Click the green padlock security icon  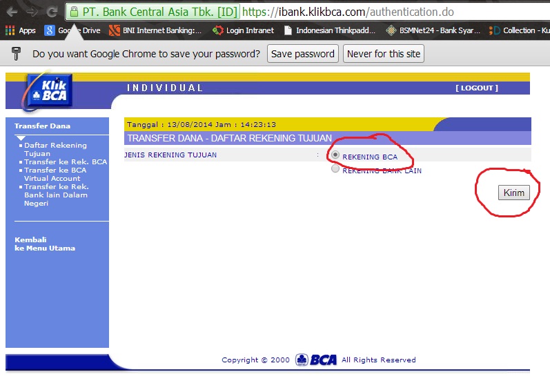[74, 12]
